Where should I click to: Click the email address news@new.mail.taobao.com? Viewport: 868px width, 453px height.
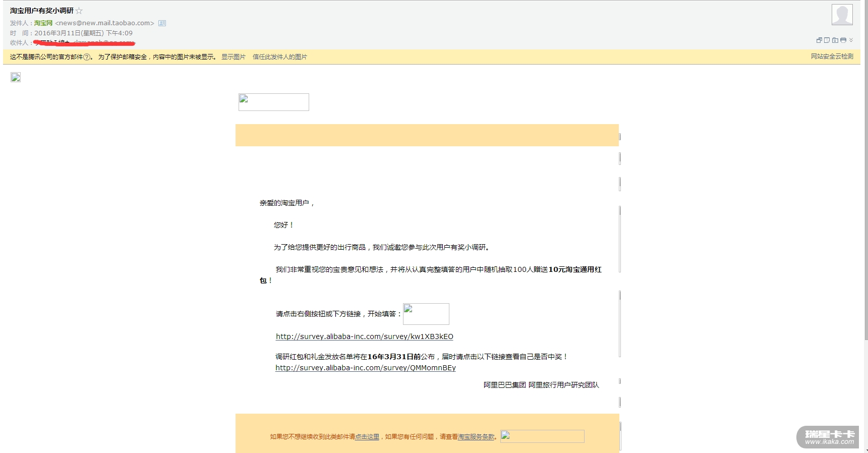tap(104, 23)
